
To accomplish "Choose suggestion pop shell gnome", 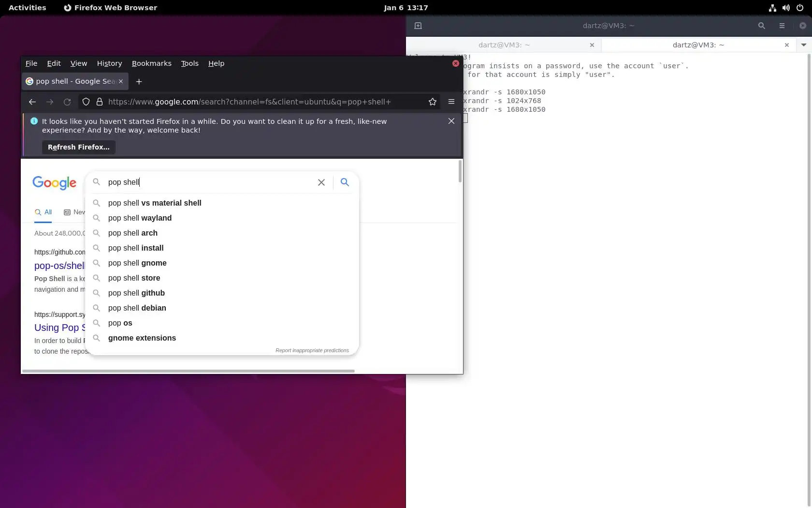I will [x=222, y=263].
